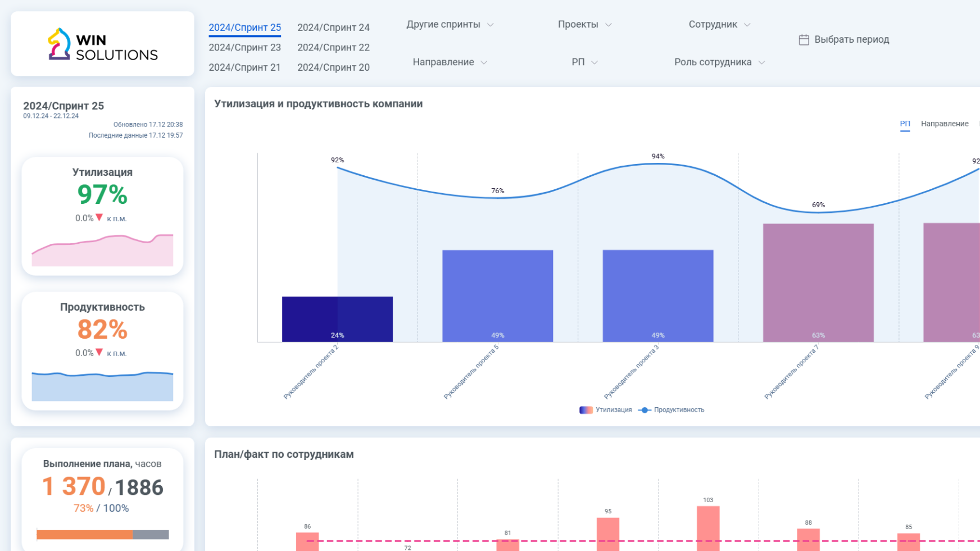Click the bar labeled 103 in План/факт
This screenshot has width=980, height=551.
pos(708,528)
